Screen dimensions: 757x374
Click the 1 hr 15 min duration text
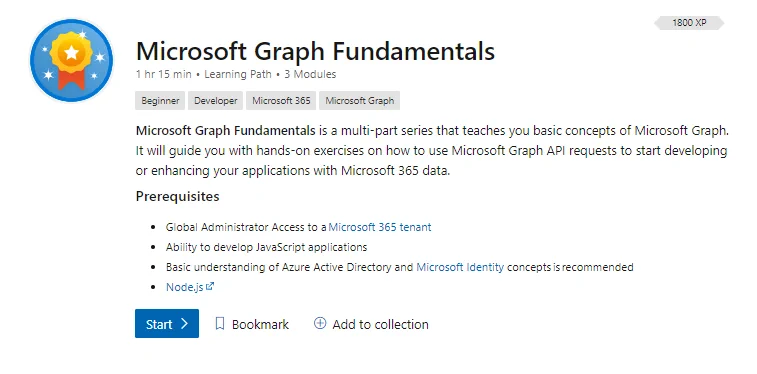click(164, 74)
